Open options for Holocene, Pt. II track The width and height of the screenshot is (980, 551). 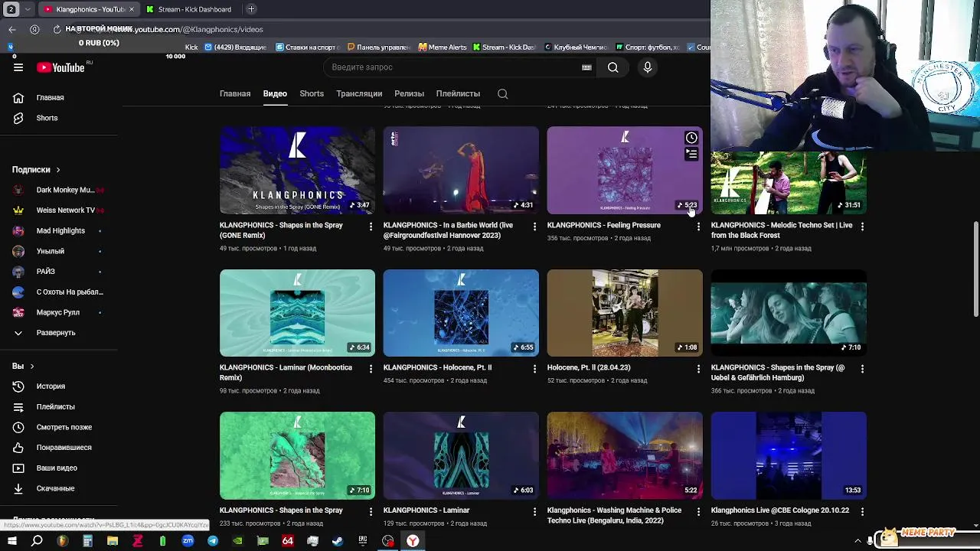(x=534, y=369)
